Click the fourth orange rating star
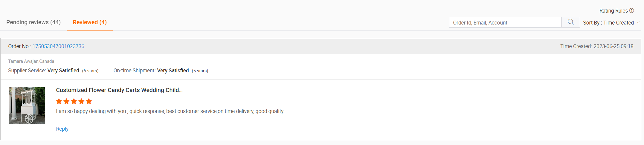Screen dimensions: 644x145 pyautogui.click(x=81, y=101)
